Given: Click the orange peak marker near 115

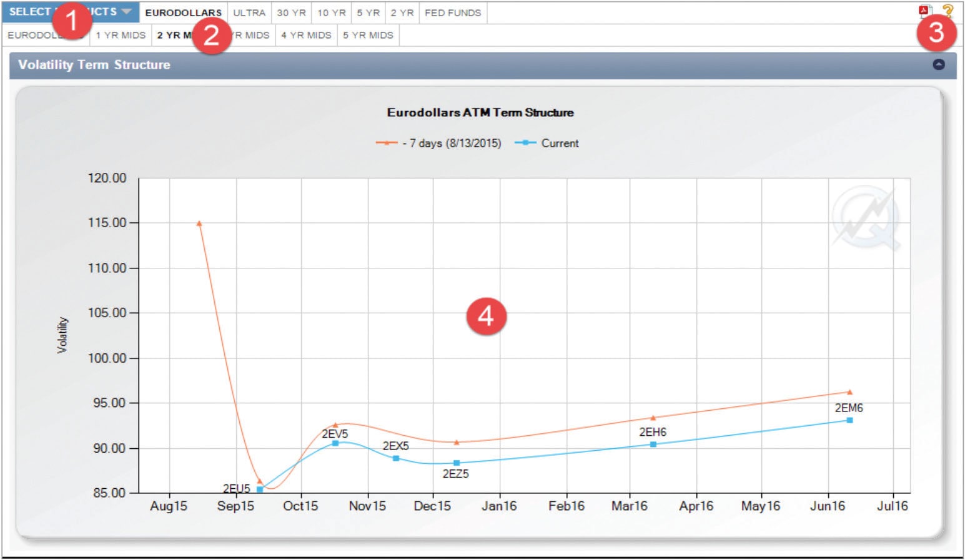Looking at the screenshot, I should pyautogui.click(x=199, y=224).
